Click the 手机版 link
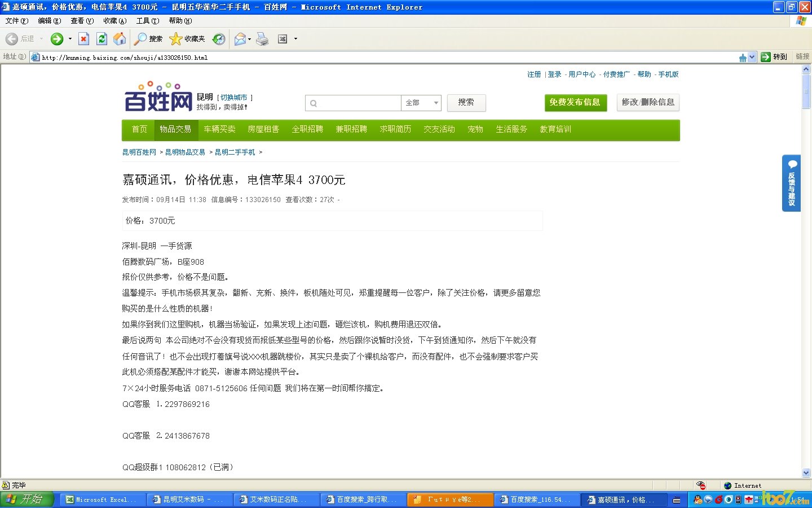This screenshot has height=508, width=812. coord(668,75)
